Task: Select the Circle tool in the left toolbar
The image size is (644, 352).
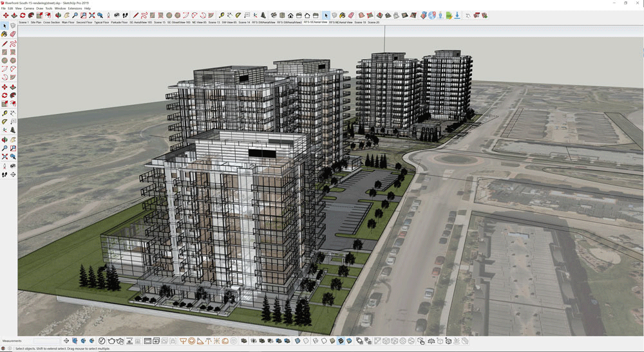Action: click(5, 60)
